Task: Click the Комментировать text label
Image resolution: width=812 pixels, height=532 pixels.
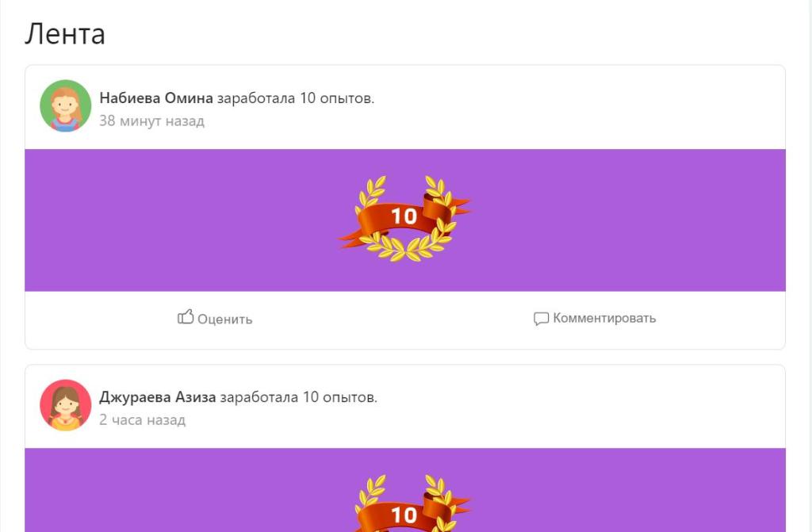Action: (x=604, y=318)
